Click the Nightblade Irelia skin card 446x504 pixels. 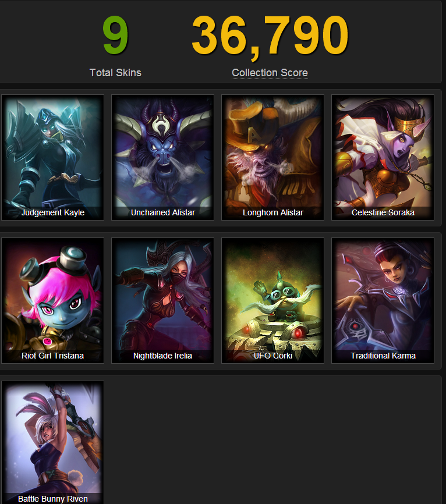[162, 300]
